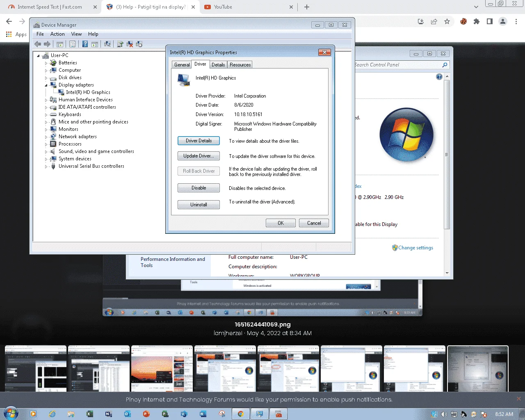Expand the Keyboards node
Viewport: 525px width, 420px height.
point(46,115)
